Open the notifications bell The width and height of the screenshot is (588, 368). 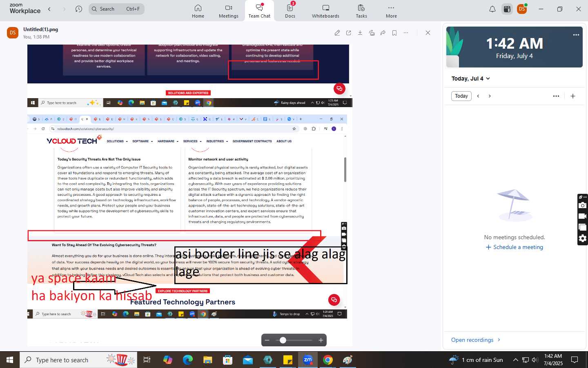click(x=492, y=9)
